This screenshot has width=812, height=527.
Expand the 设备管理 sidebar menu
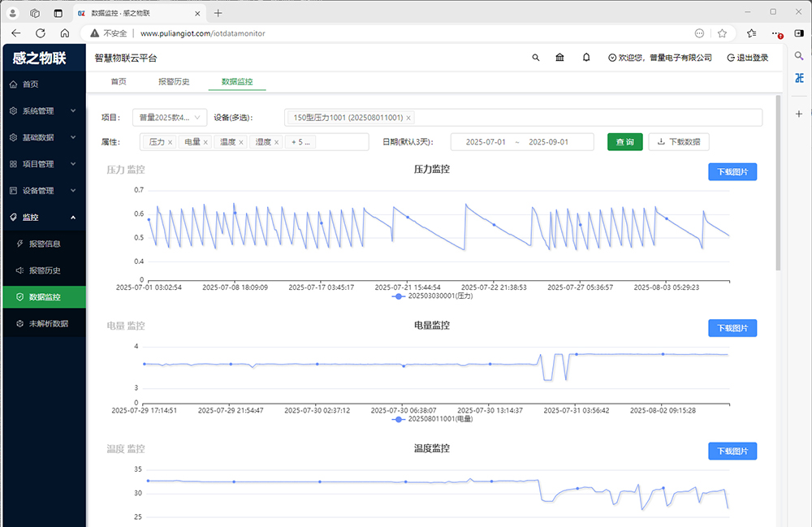point(44,191)
